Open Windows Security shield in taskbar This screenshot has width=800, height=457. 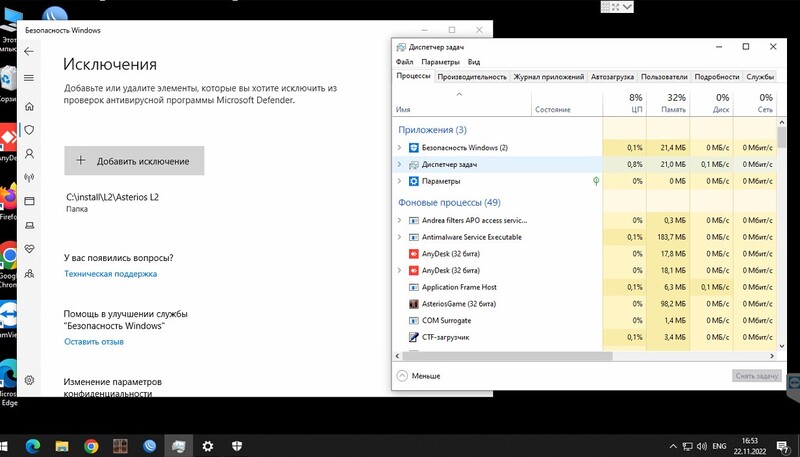(237, 447)
